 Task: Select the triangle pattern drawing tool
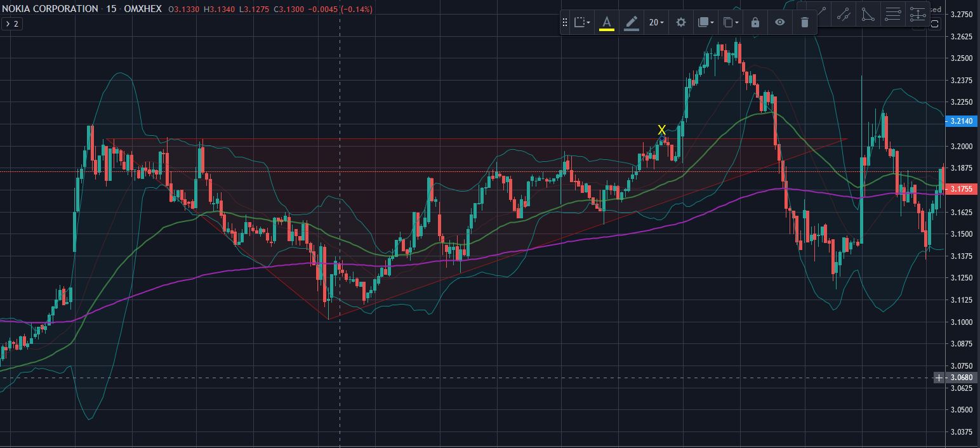[868, 14]
